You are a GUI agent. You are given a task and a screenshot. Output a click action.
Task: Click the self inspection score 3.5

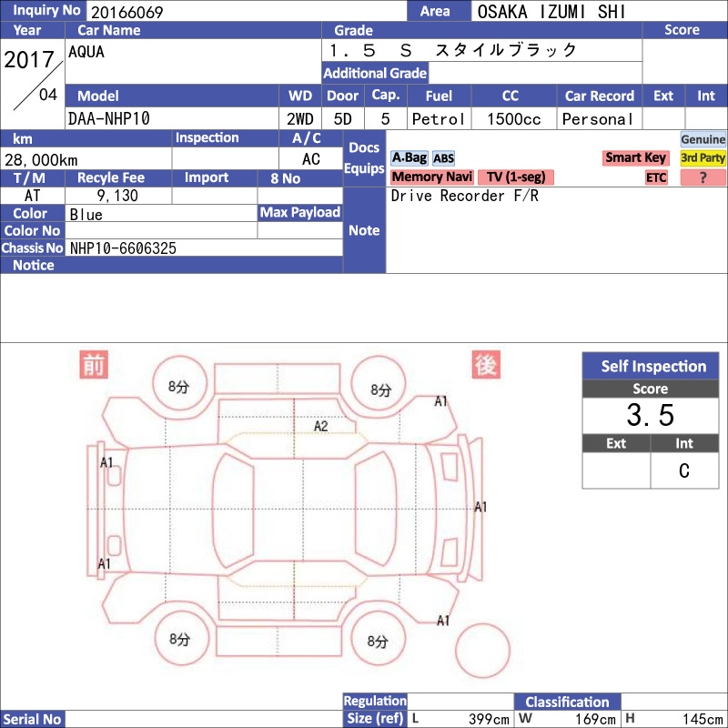tap(650, 415)
